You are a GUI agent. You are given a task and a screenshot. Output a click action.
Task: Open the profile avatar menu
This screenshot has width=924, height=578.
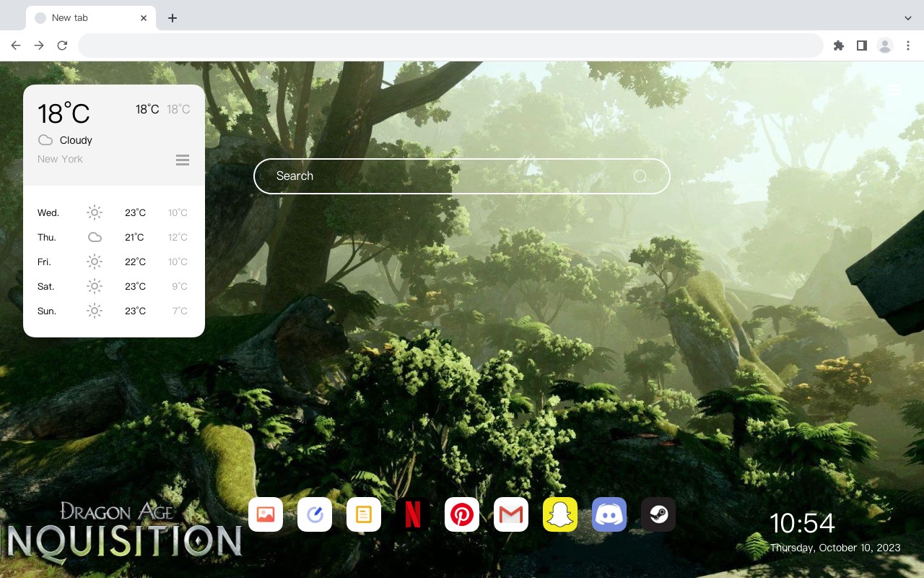pos(885,46)
